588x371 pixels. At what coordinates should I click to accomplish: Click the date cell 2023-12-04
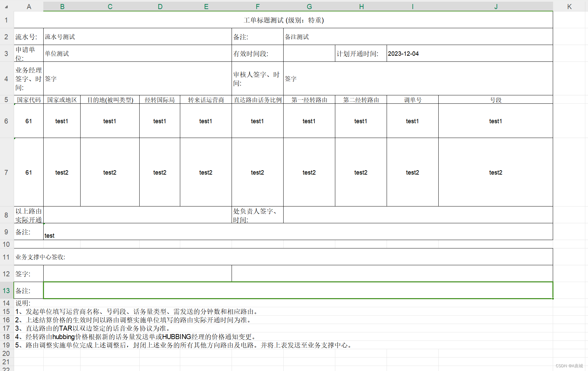[470, 53]
